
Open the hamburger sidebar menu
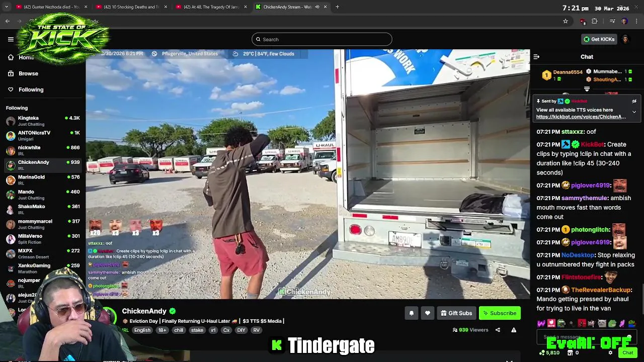[x=11, y=39]
